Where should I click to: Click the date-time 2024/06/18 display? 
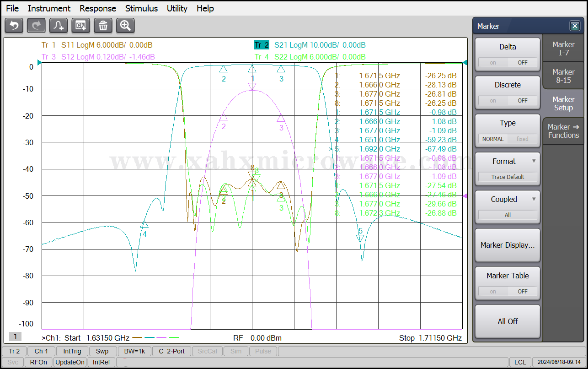(558, 362)
